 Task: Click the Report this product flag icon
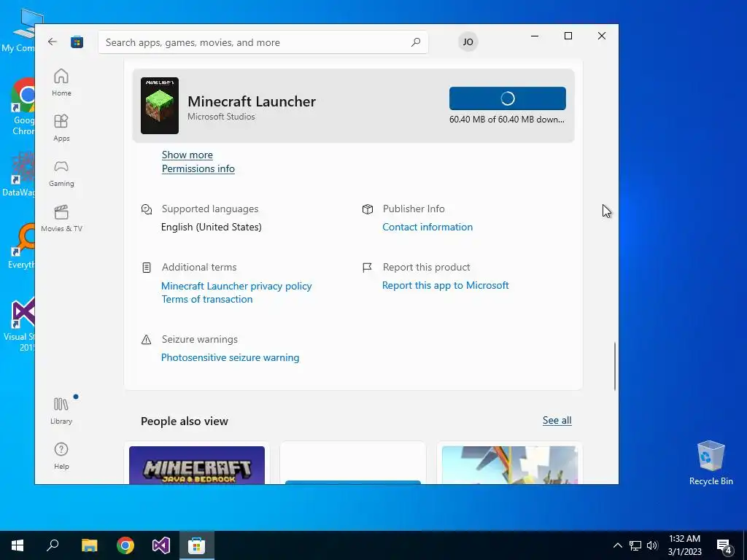[368, 268]
